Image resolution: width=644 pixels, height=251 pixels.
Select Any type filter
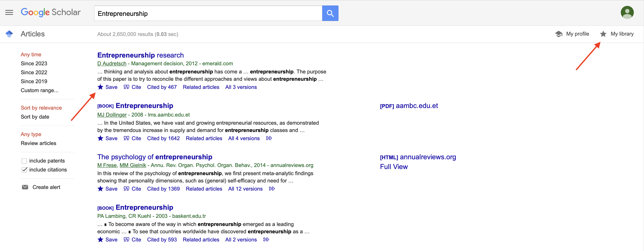[x=31, y=134]
